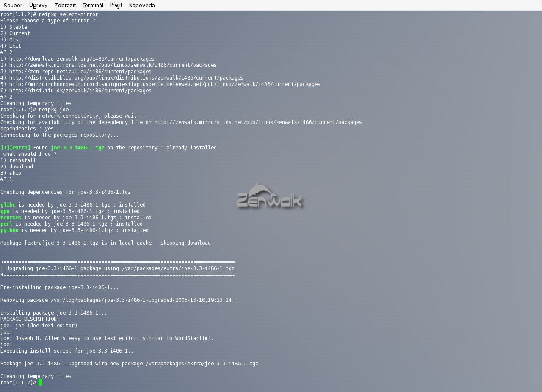This screenshot has height=392, width=542.
Task: Click the 'PACKAGE DESCRIPTION:' line
Action: [30, 319]
